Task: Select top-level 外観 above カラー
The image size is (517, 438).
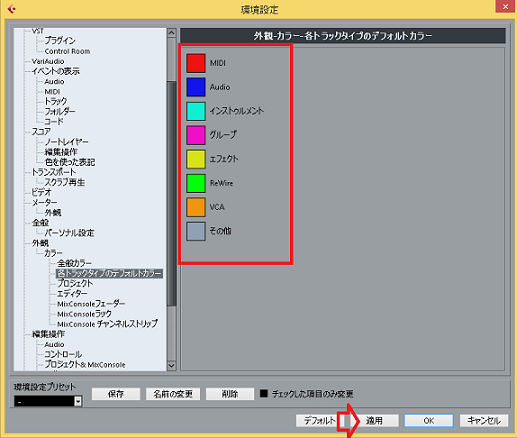Action: point(40,243)
